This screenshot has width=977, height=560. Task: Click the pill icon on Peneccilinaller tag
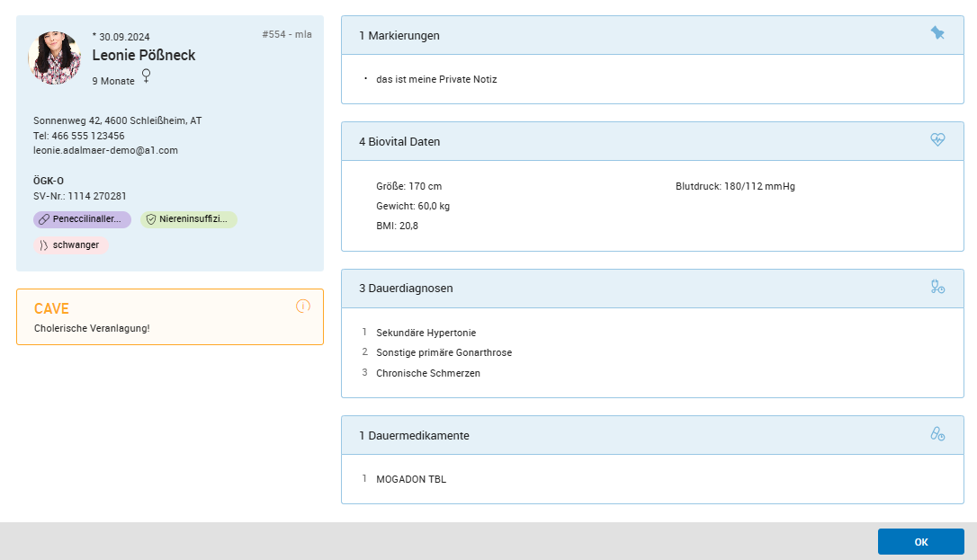(x=44, y=219)
